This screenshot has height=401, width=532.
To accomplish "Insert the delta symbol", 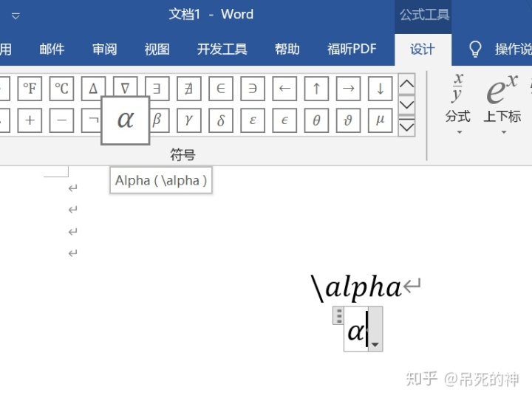I will point(221,120).
